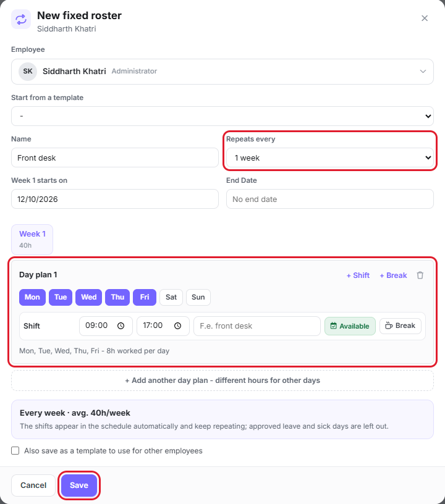Add a shift with + Shift link
Image resolution: width=445 pixels, height=504 pixels.
pyautogui.click(x=358, y=275)
